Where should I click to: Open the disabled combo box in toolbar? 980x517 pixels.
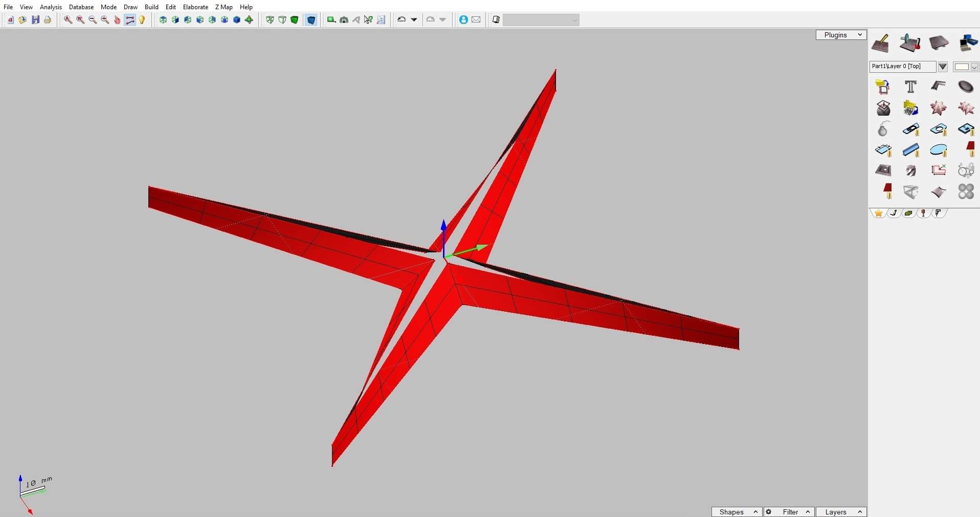[x=541, y=20]
